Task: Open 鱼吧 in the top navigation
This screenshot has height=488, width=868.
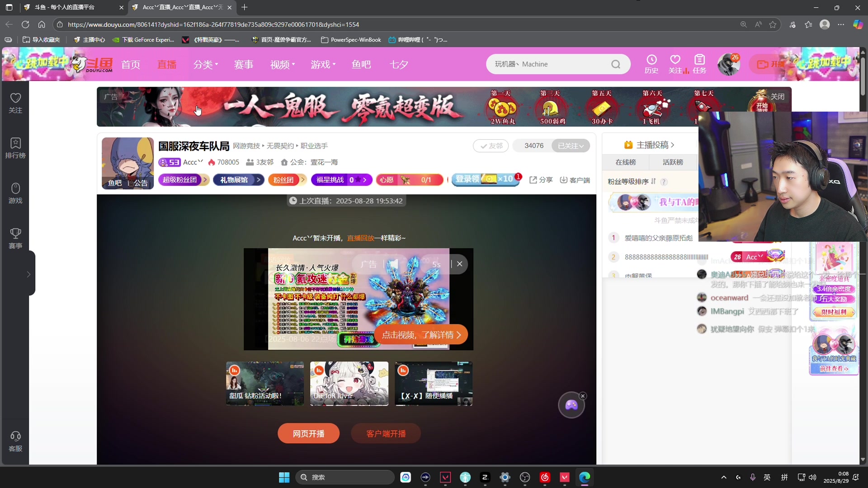Action: coord(361,64)
